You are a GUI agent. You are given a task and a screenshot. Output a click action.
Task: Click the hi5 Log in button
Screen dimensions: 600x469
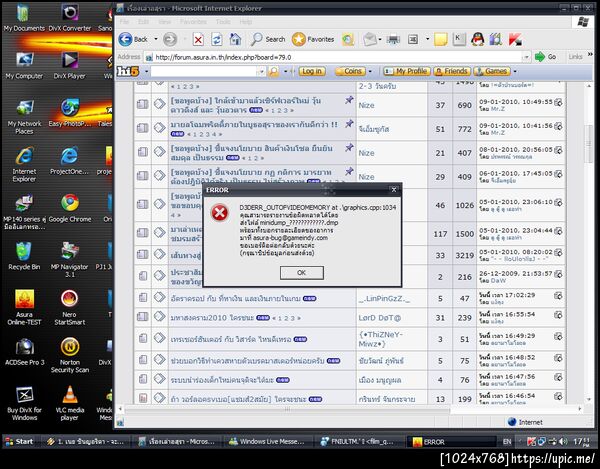[312, 71]
